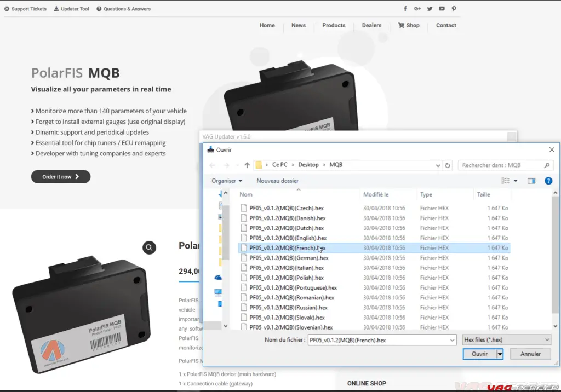Image resolution: width=561 pixels, height=392 pixels.
Task: Click file list scrollbar down arrow
Action: point(556,326)
